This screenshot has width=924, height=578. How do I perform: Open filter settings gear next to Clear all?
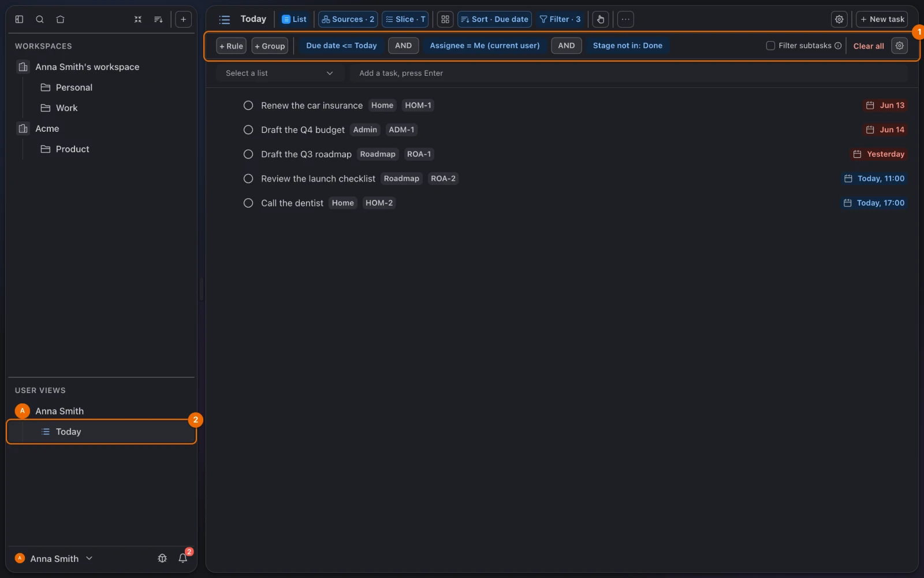coord(900,46)
